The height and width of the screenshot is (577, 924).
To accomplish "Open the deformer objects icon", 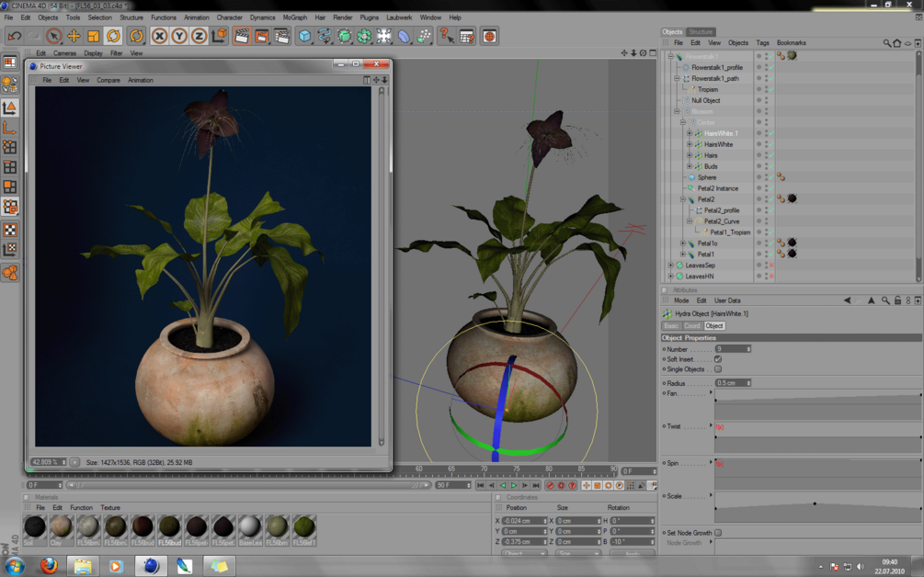I will click(x=404, y=37).
